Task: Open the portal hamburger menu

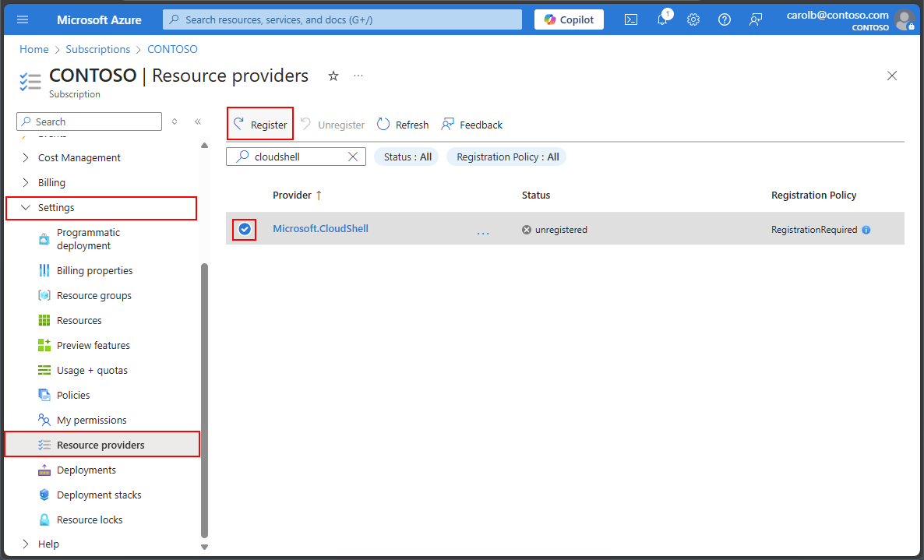Action: [x=22, y=19]
